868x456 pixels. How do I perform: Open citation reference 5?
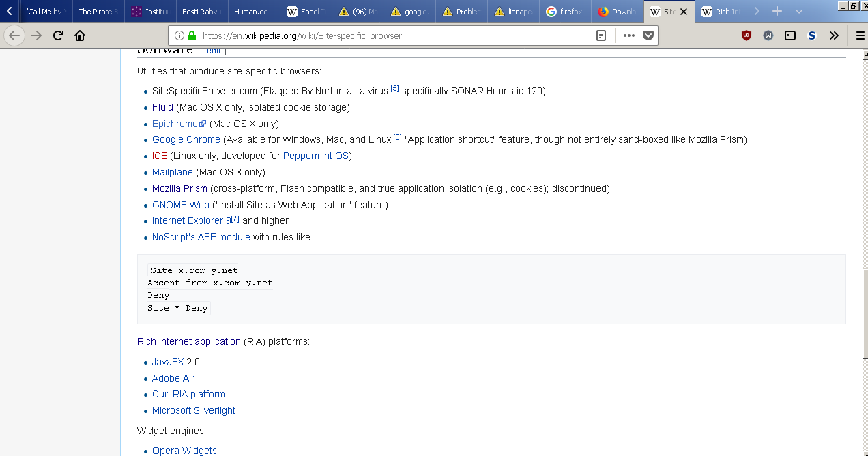395,89
